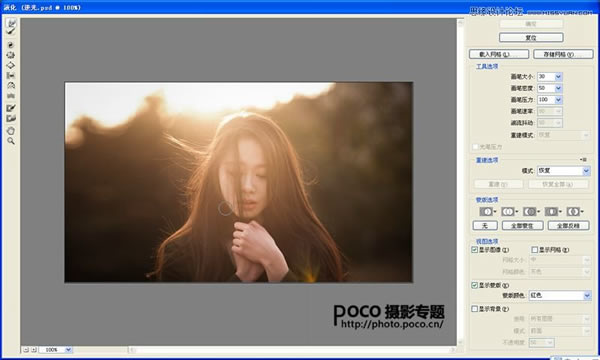Open the 100% zoom level dropdown
600x360 pixels.
click(55, 350)
